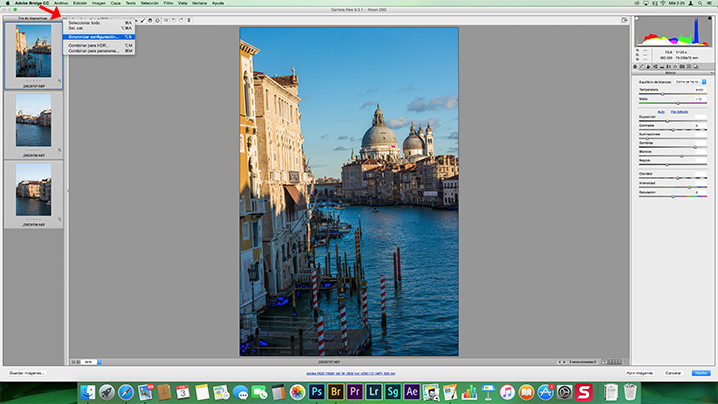This screenshot has height=404, width=718.
Task: Click the blue Hecho button
Action: 701,373
